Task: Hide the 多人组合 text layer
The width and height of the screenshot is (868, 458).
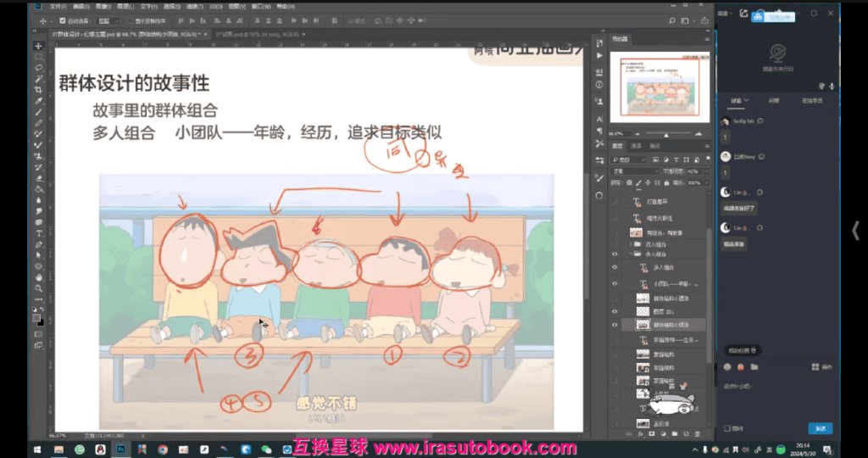Action: click(615, 267)
